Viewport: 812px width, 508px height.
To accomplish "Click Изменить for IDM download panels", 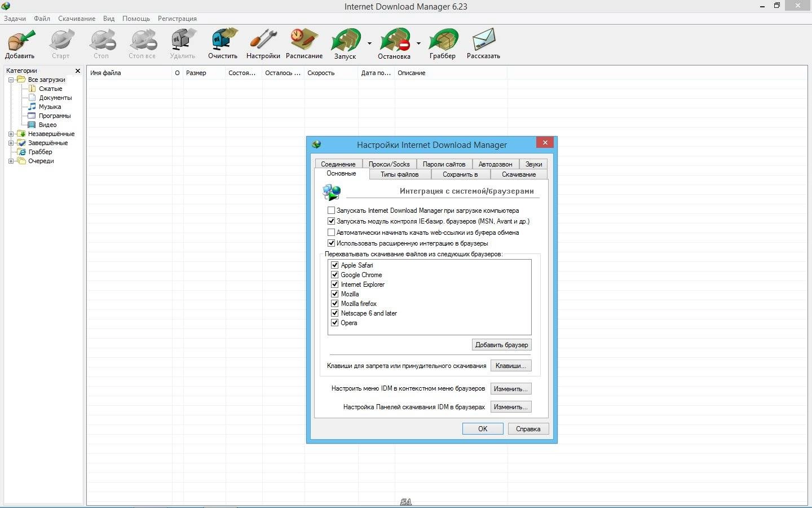I will point(511,407).
